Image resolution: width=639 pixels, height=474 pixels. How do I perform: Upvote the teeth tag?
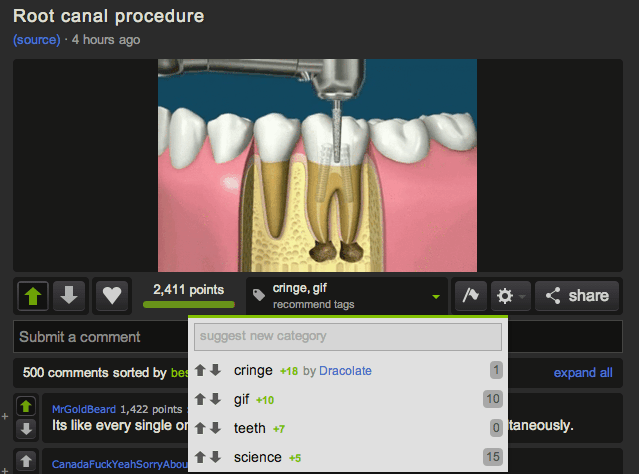(200, 428)
